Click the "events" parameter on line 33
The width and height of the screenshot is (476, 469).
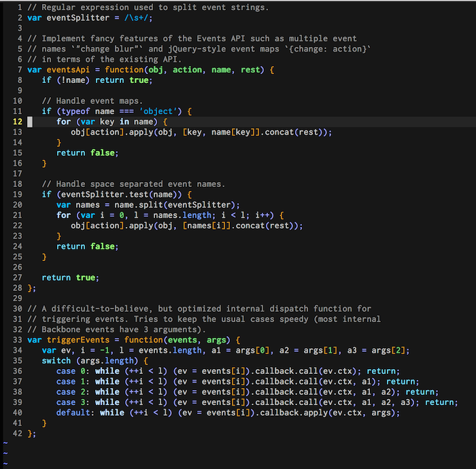pos(182,340)
